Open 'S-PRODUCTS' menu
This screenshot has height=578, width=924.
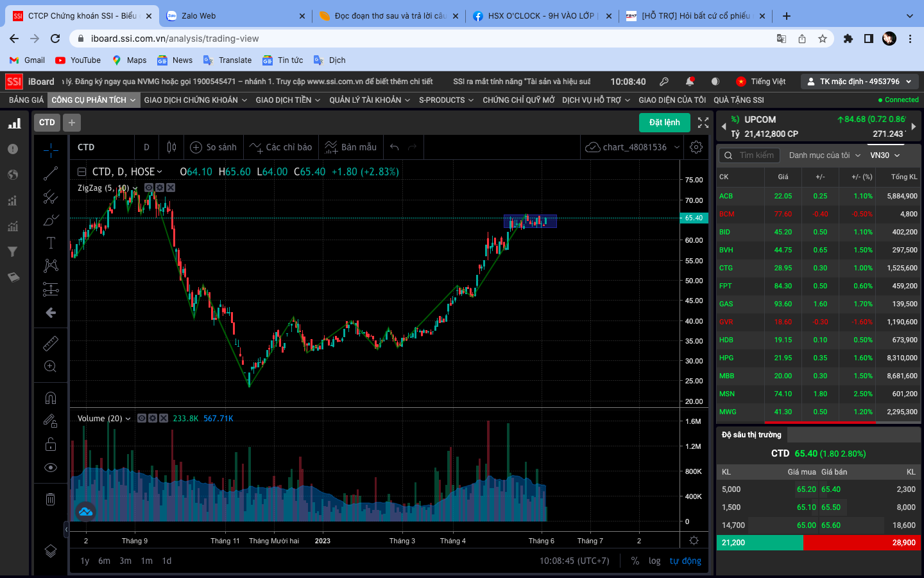[446, 100]
